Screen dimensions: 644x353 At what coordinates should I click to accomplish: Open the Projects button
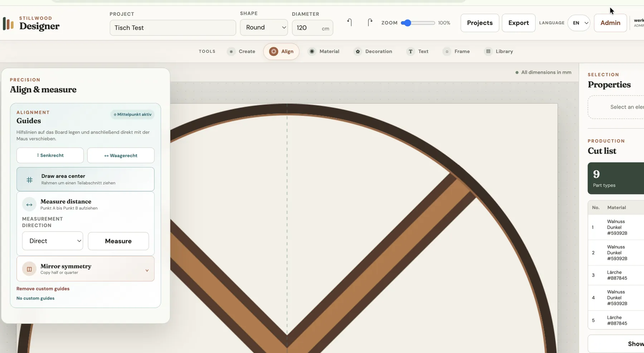[x=480, y=23]
